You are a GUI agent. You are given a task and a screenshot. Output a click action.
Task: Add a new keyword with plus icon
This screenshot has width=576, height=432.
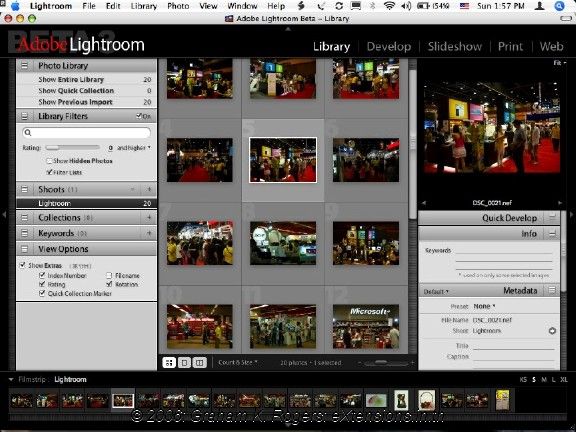click(149, 233)
